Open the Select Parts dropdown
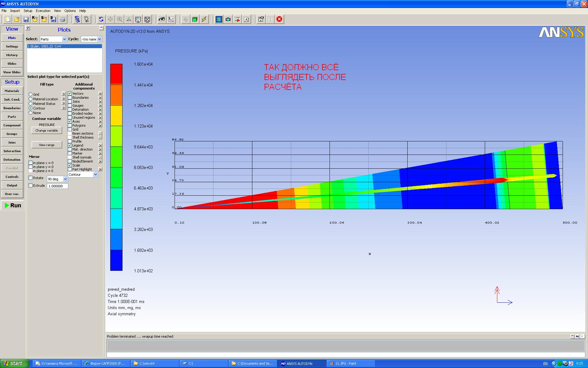 [53, 39]
